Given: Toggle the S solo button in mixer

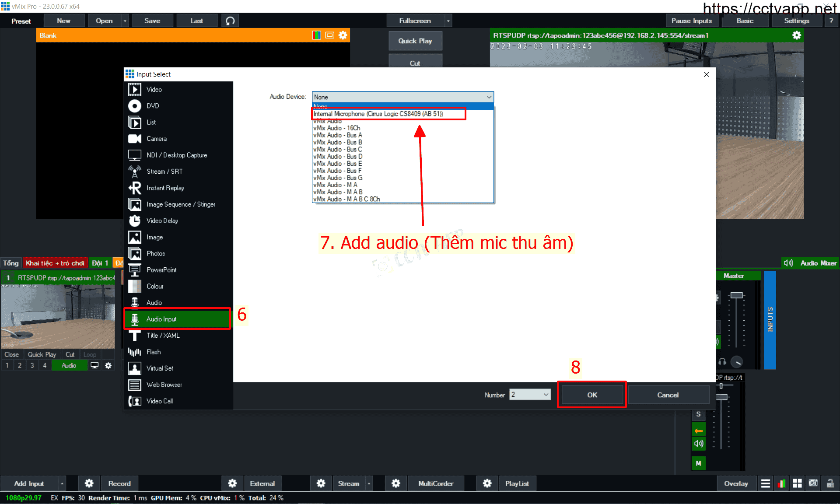Looking at the screenshot, I should (698, 414).
